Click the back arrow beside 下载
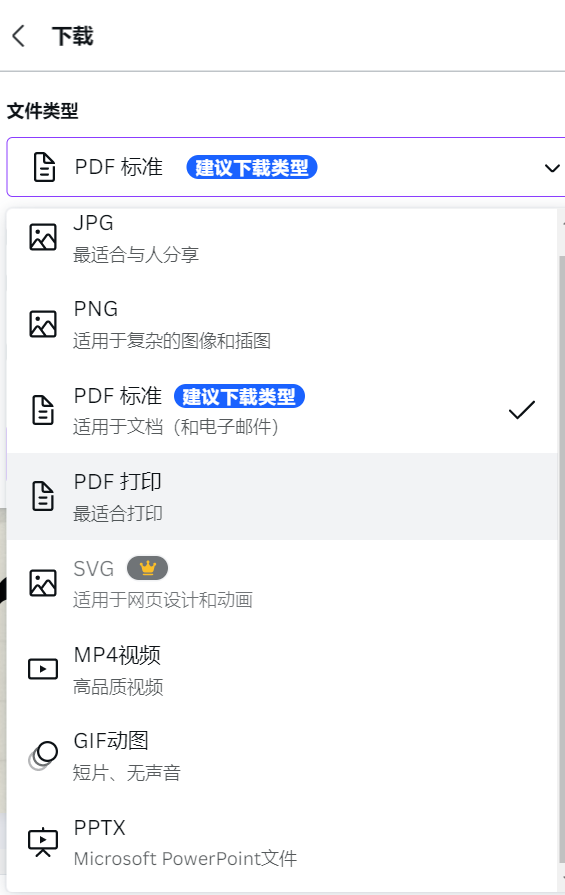The image size is (565, 895). pyautogui.click(x=19, y=35)
